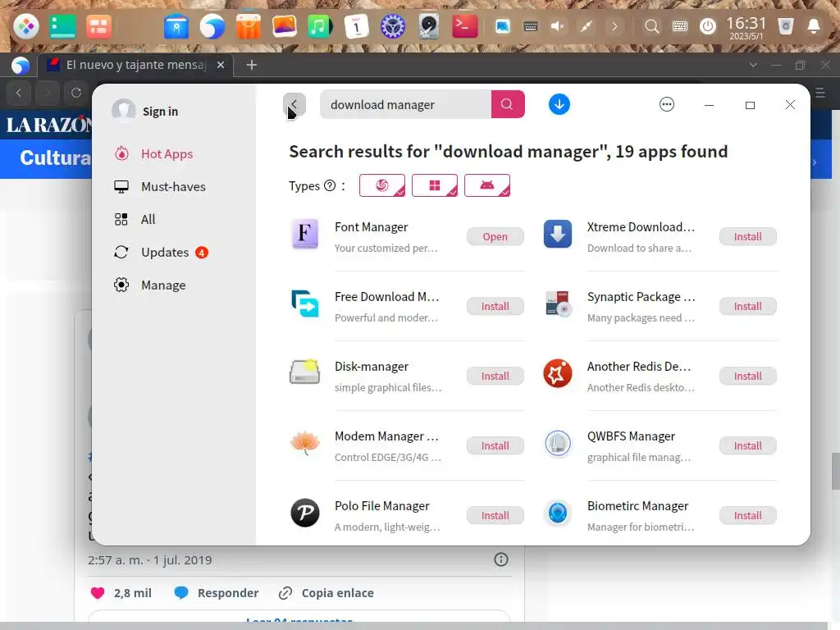The width and height of the screenshot is (840, 630).
Task: Click the download manager search field
Action: pos(405,104)
